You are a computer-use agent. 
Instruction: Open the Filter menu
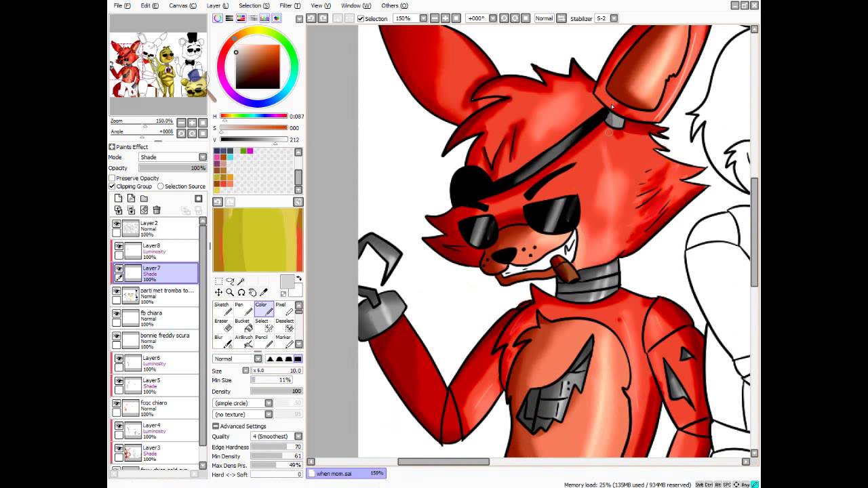(290, 5)
